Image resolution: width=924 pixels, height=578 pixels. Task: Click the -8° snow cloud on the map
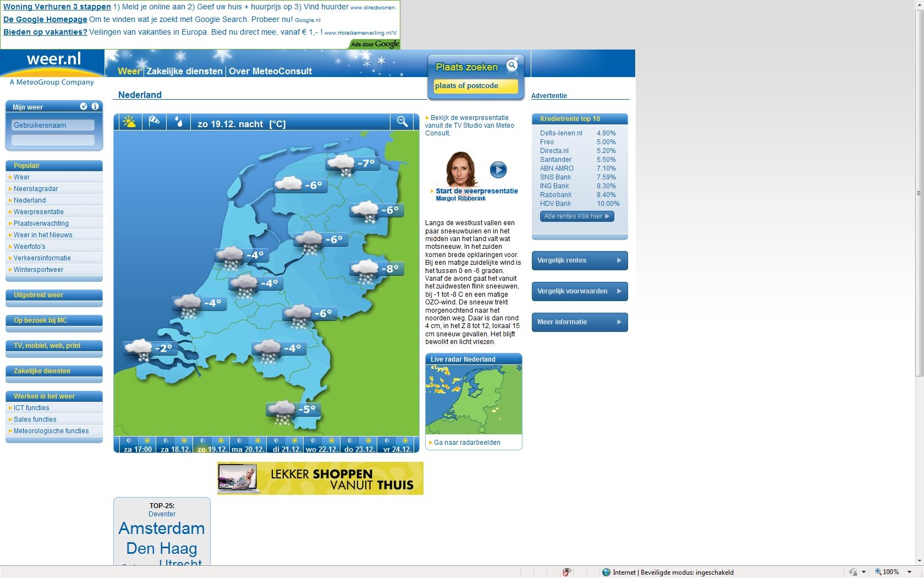coord(365,271)
